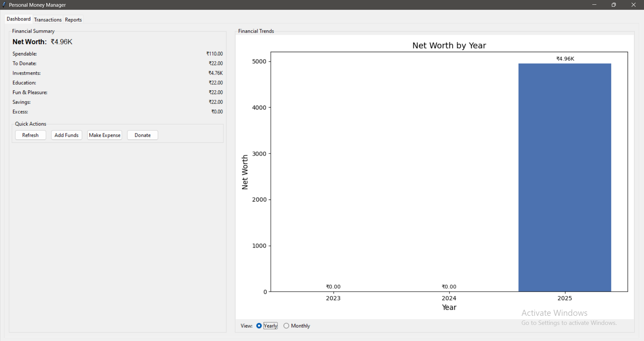Open the Transactions tab
This screenshot has height=341, width=644.
[x=48, y=19]
